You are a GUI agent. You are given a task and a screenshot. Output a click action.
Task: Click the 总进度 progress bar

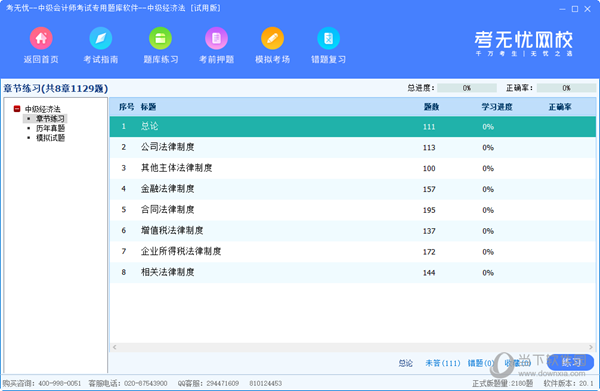click(467, 88)
